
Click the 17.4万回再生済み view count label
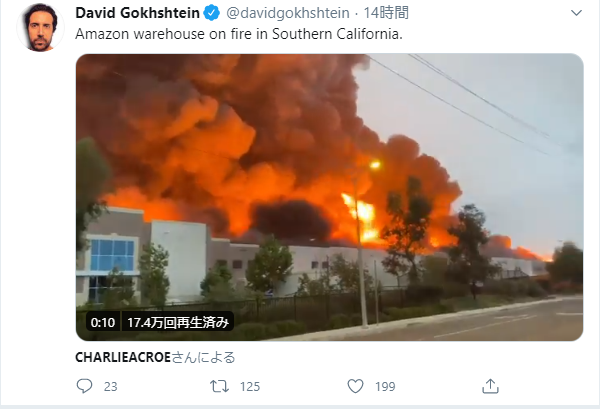click(178, 323)
